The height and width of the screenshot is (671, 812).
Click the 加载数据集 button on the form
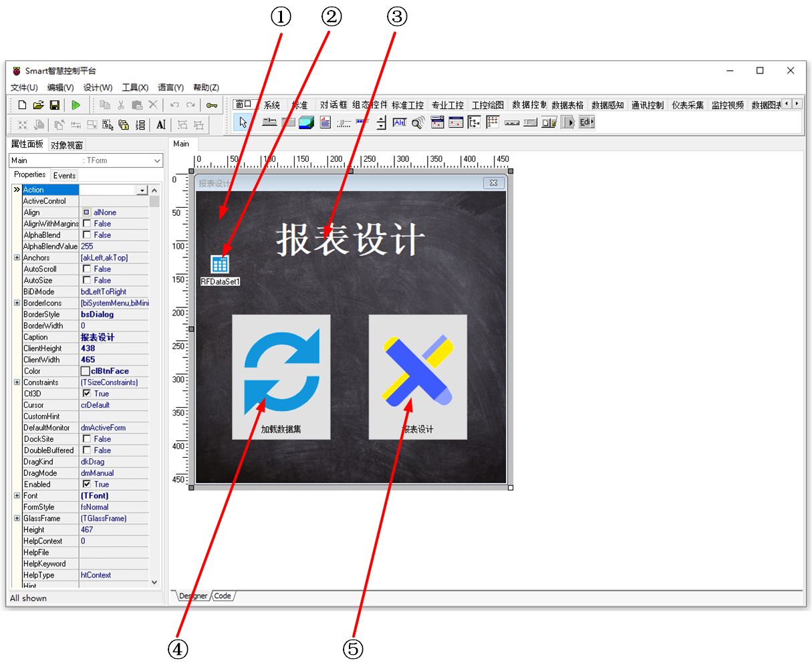[x=281, y=377]
